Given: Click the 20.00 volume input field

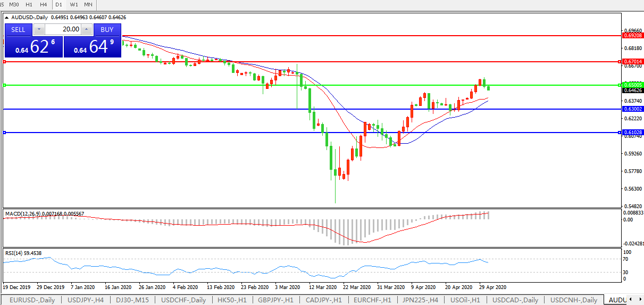Looking at the screenshot, I should click(x=63, y=29).
